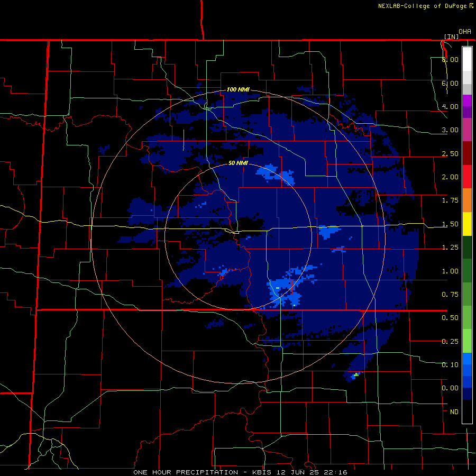
Task: Pick the light blue legend swatch
Action: coord(467,359)
